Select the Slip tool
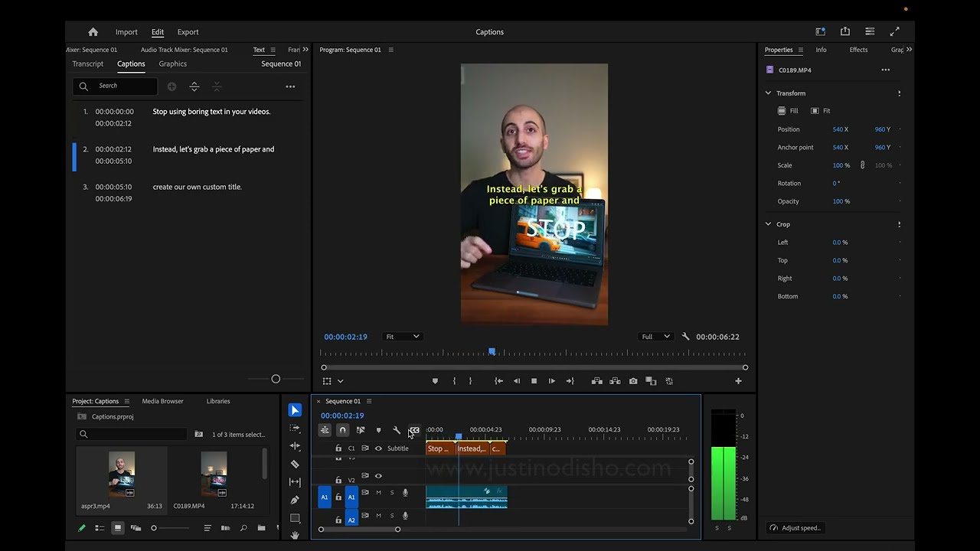This screenshot has height=551, width=980. coord(295,482)
